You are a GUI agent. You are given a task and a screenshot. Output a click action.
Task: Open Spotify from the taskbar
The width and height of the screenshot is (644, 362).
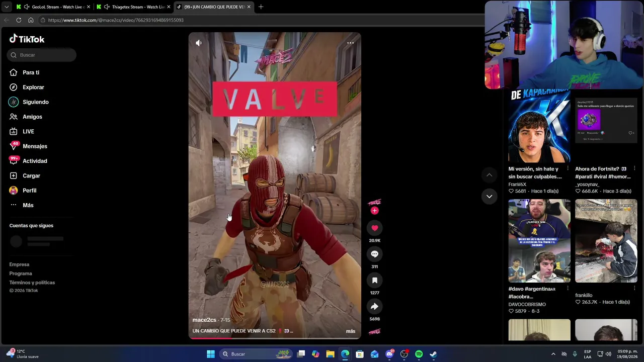[419, 354]
